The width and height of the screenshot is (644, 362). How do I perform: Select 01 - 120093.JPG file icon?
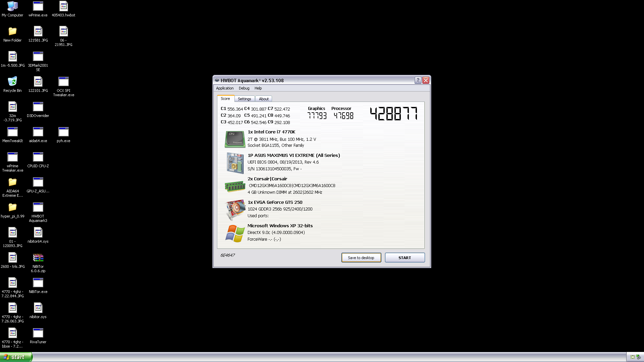(x=12, y=237)
